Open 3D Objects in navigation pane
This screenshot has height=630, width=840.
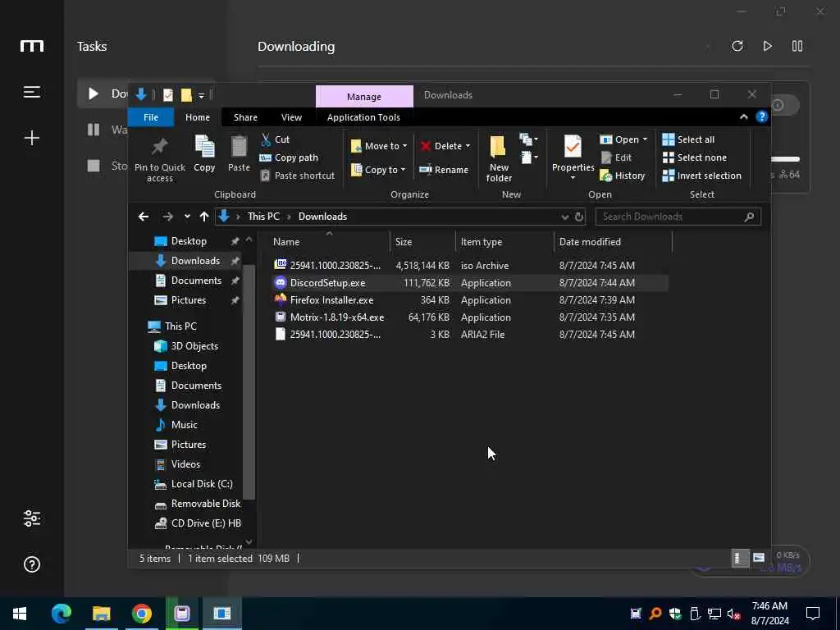[186, 346]
